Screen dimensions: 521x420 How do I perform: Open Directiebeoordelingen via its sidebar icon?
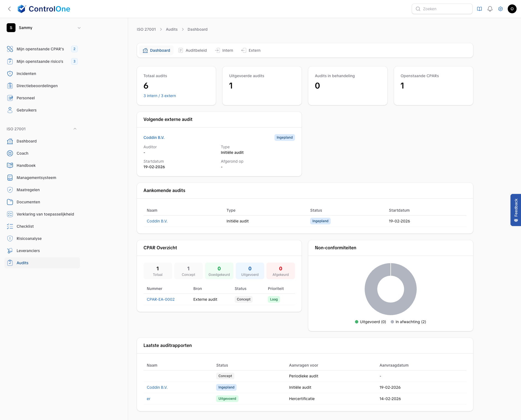point(10,85)
